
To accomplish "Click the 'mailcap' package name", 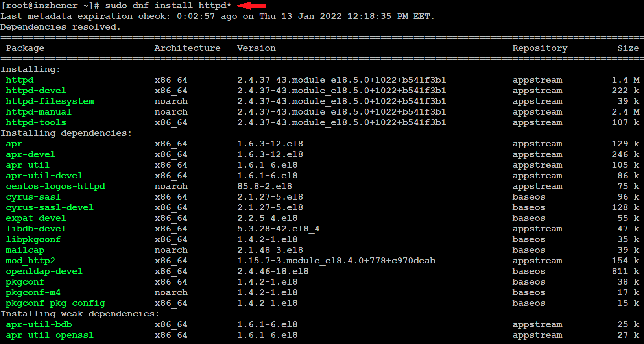I will (x=25, y=250).
